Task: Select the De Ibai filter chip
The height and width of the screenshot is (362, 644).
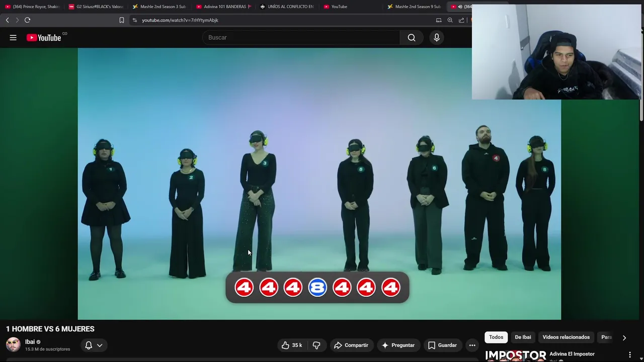Action: point(523,337)
